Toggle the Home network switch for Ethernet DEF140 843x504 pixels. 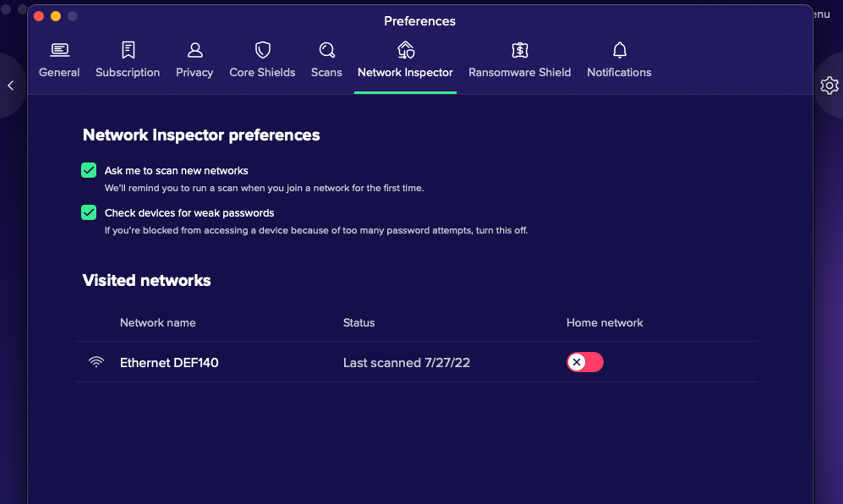click(584, 362)
